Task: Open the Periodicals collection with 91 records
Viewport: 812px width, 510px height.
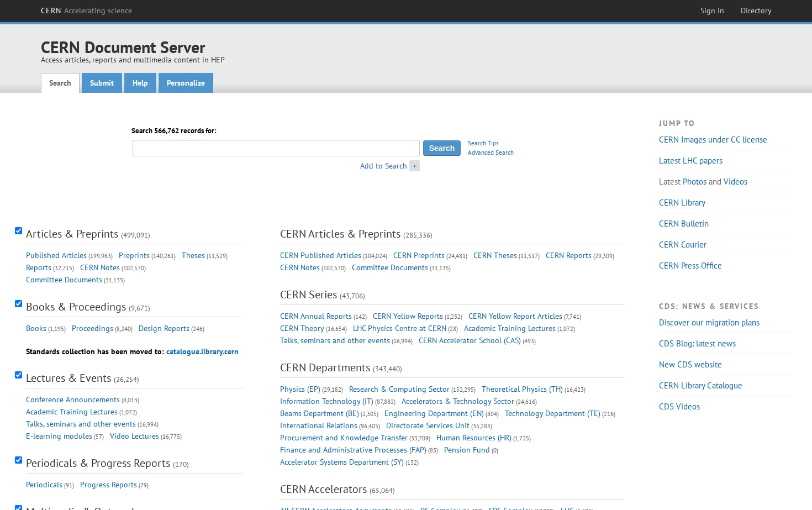Action: click(x=44, y=485)
